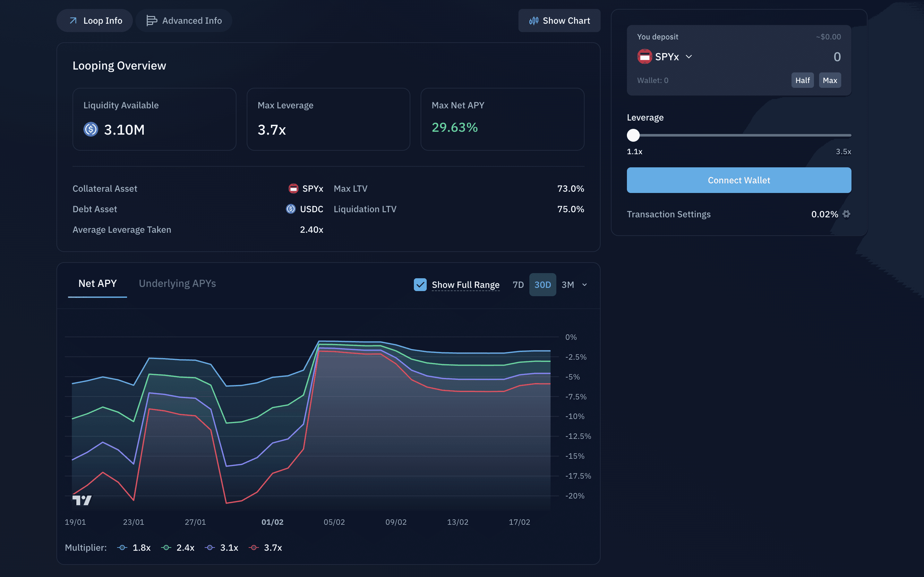Switch to the Underlying APYs tab
The image size is (924, 577).
tap(177, 284)
